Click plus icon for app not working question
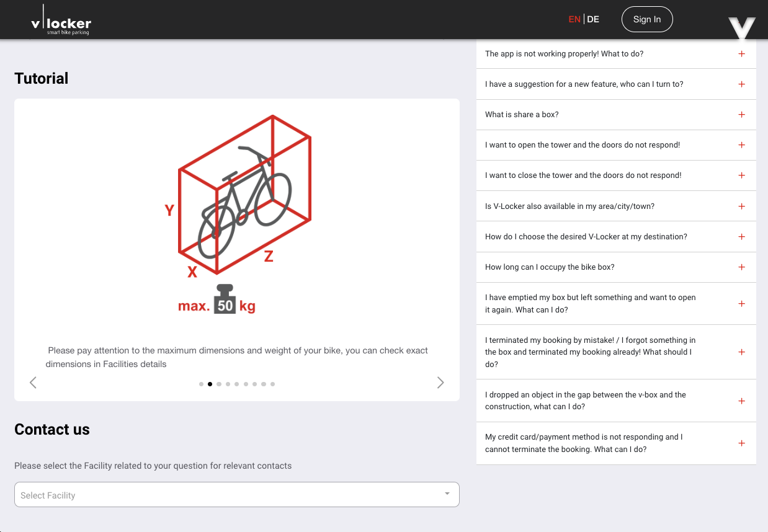This screenshot has width=768, height=532. [x=741, y=54]
